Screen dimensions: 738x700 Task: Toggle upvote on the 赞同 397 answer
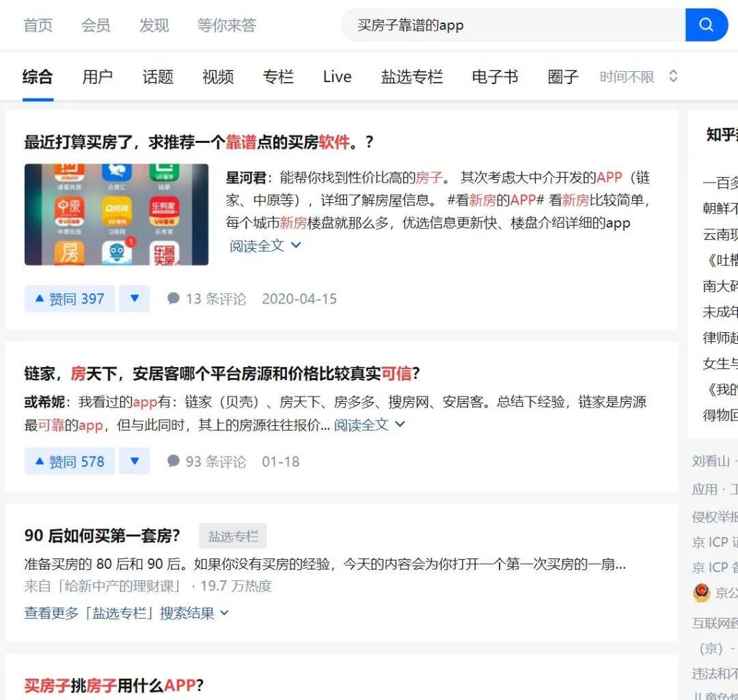tap(68, 299)
